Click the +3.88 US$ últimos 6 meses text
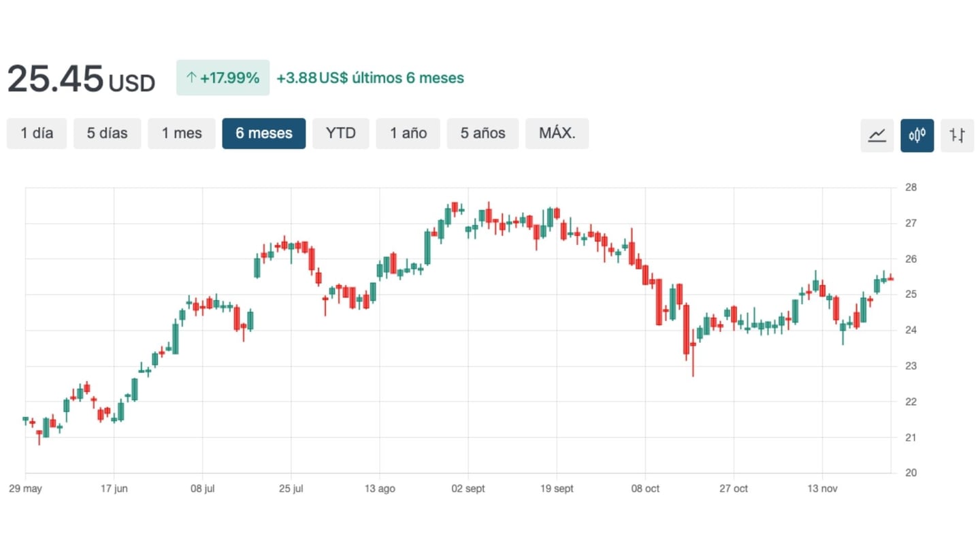This screenshot has width=980, height=551. click(370, 78)
